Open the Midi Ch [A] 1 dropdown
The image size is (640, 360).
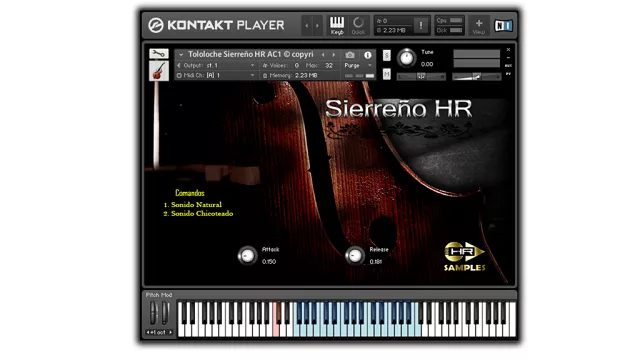217,75
